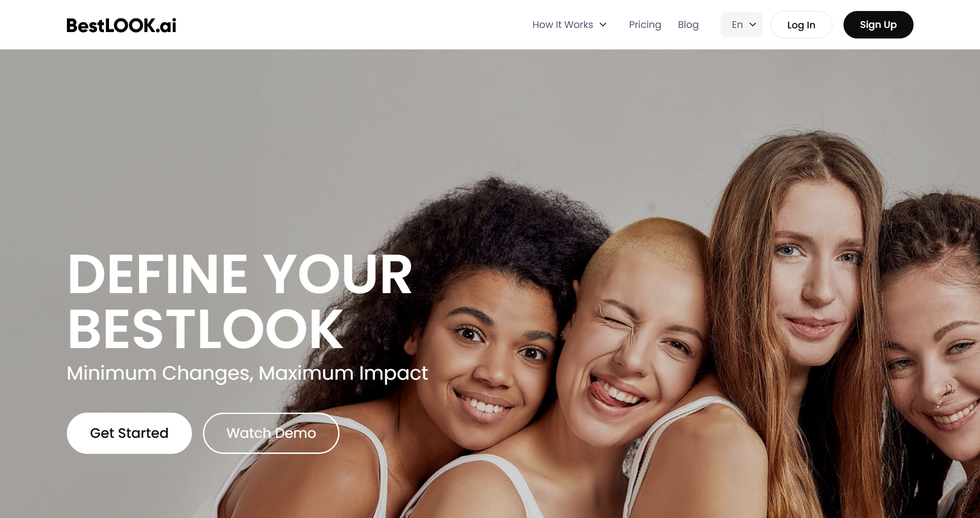Click the Minimum Changes, Maximum Impact tagline
The width and height of the screenshot is (980, 518).
pyautogui.click(x=247, y=373)
